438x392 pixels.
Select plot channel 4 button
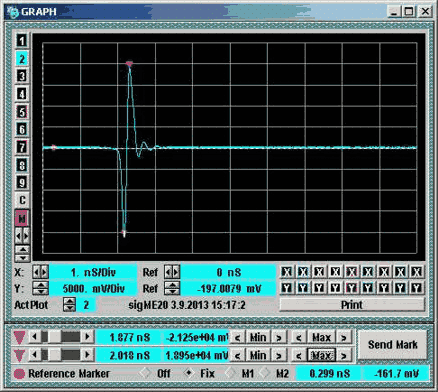coord(22,94)
